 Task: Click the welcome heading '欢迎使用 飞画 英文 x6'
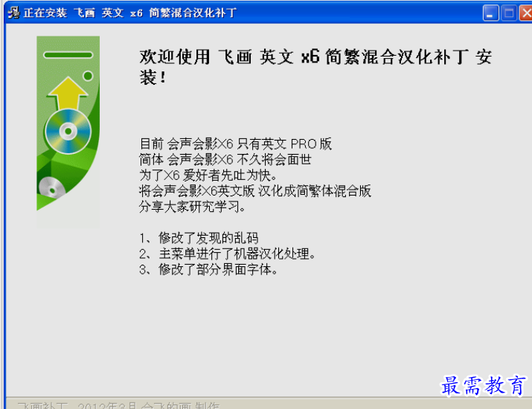click(x=229, y=57)
